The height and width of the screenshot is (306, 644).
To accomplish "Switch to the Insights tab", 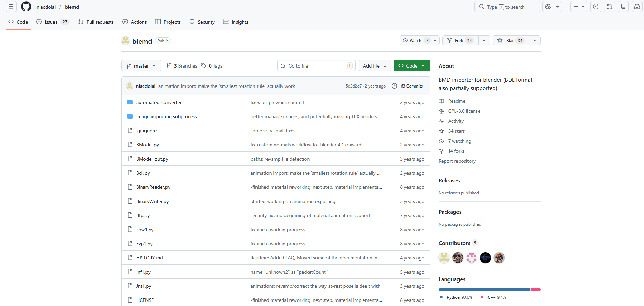I will click(236, 22).
